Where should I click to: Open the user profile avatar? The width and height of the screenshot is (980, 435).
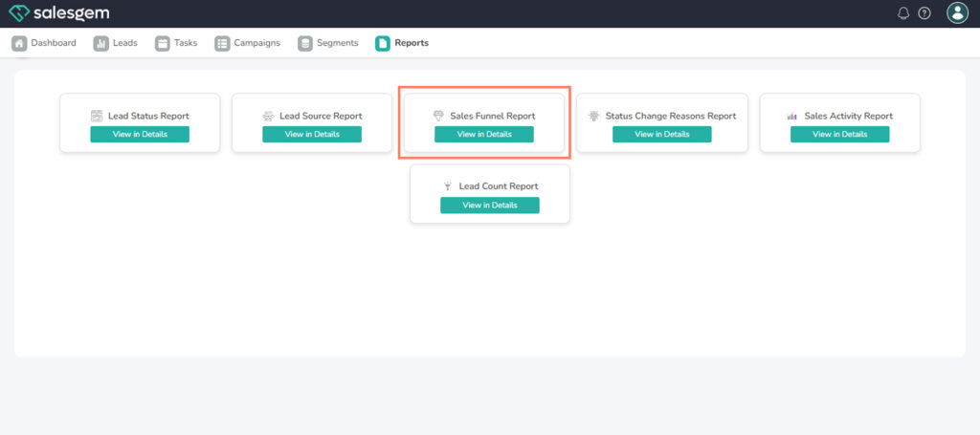tap(957, 12)
